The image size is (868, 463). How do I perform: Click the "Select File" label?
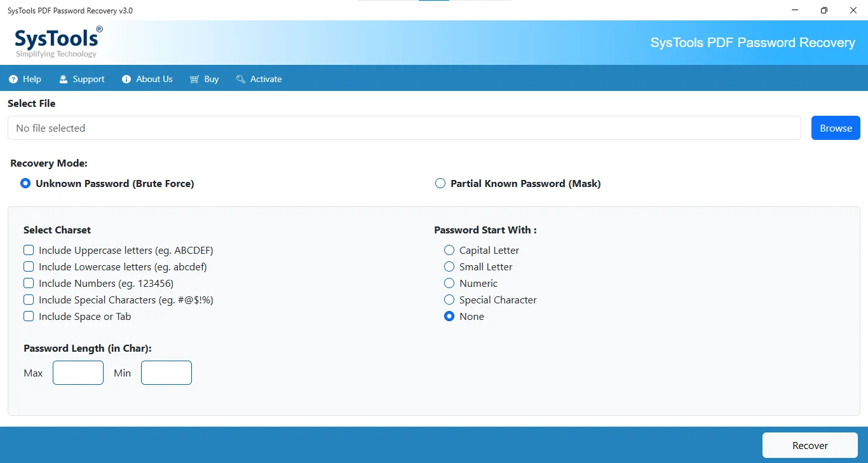coord(32,103)
